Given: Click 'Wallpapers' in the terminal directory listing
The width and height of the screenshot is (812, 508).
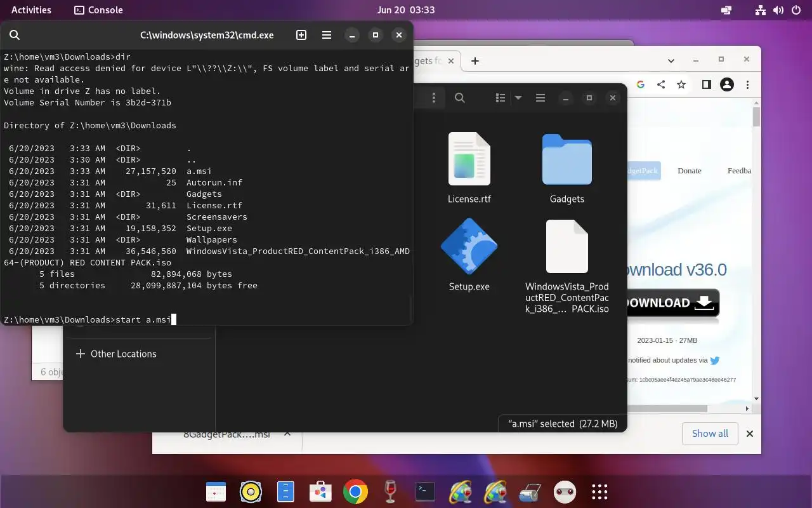Looking at the screenshot, I should [x=212, y=239].
